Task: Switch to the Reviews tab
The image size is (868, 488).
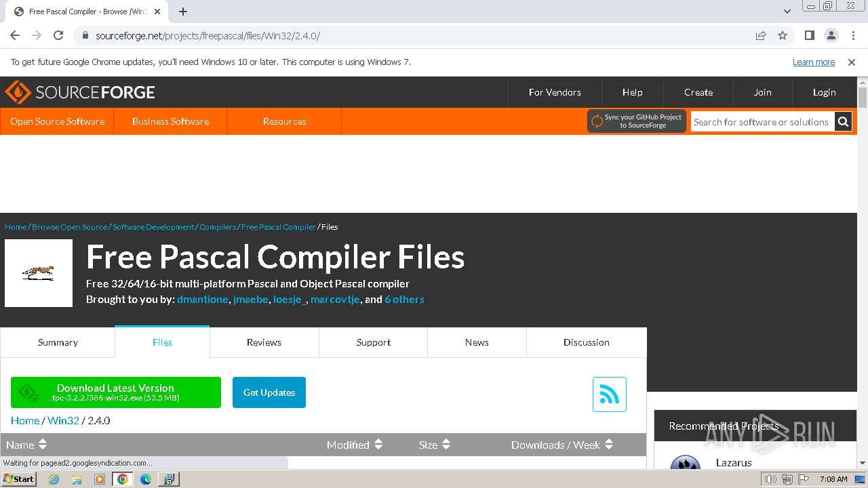Action: [x=264, y=342]
